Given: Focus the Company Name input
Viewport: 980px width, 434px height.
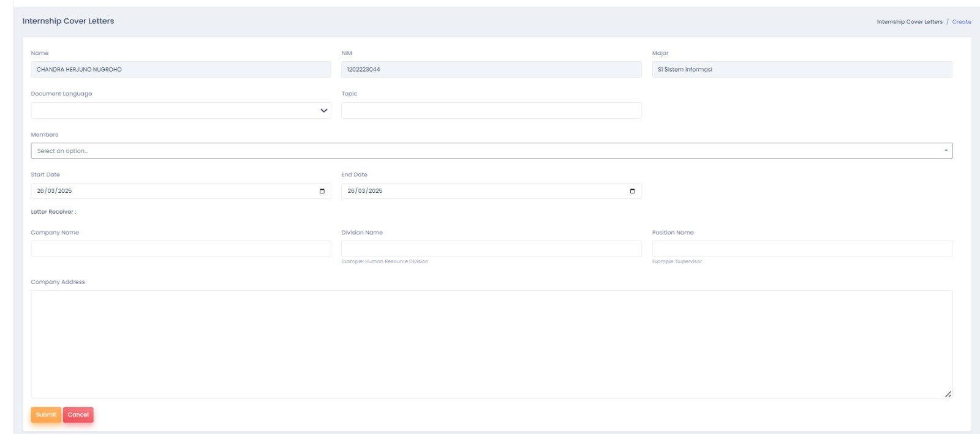Looking at the screenshot, I should point(181,249).
